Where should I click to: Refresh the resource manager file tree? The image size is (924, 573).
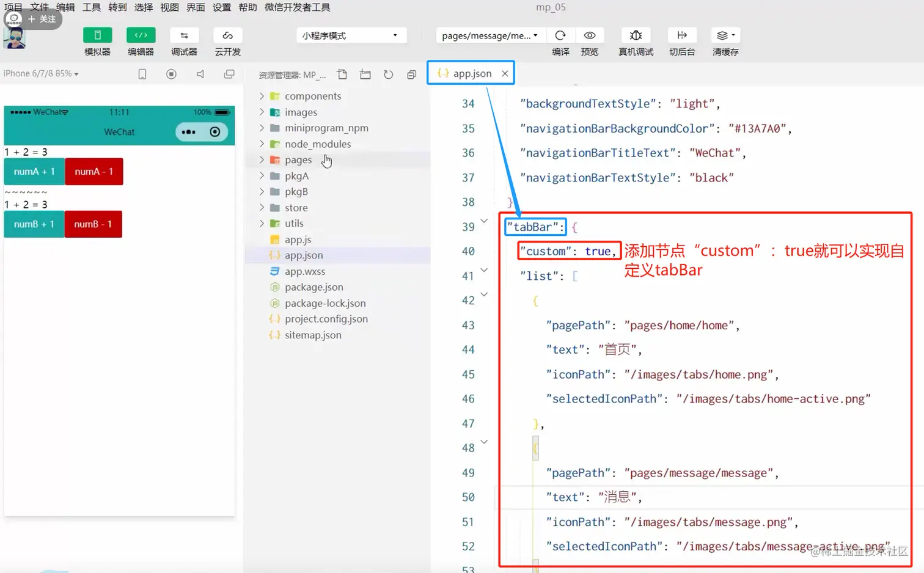[389, 75]
